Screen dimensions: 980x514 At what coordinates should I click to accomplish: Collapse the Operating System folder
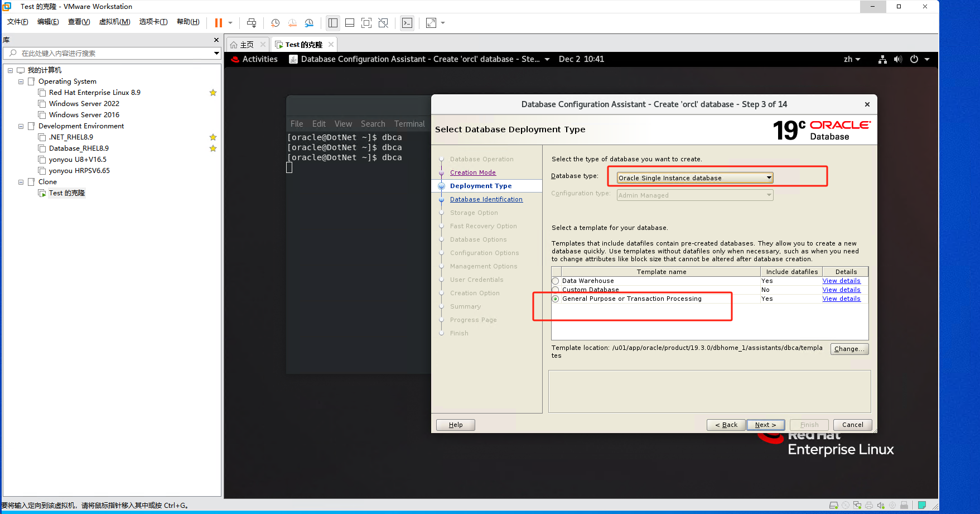click(21, 81)
